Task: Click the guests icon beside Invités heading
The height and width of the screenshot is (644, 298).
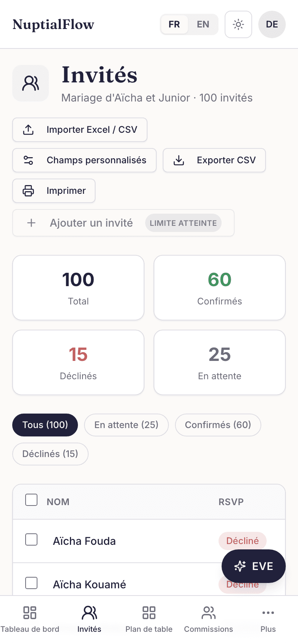Action: [31, 83]
